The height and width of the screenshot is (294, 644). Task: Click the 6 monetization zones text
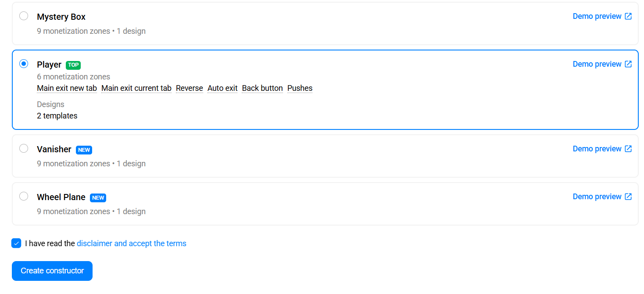[x=73, y=77]
